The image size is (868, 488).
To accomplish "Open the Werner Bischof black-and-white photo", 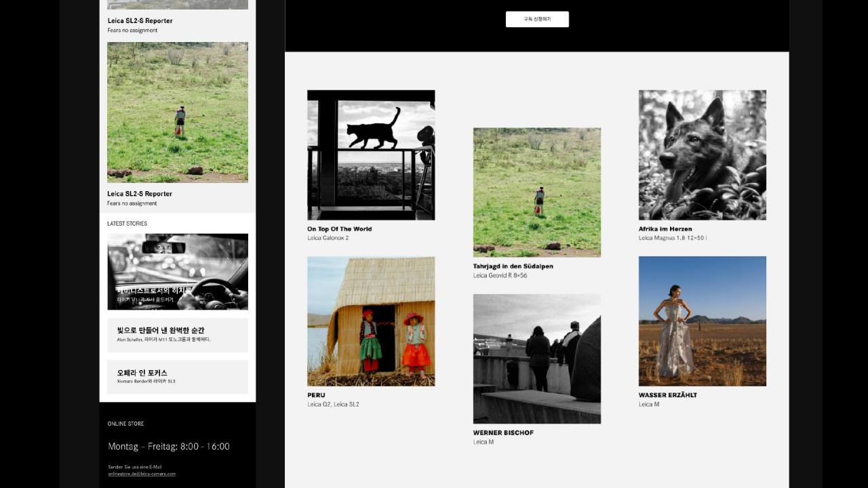I will (x=536, y=359).
